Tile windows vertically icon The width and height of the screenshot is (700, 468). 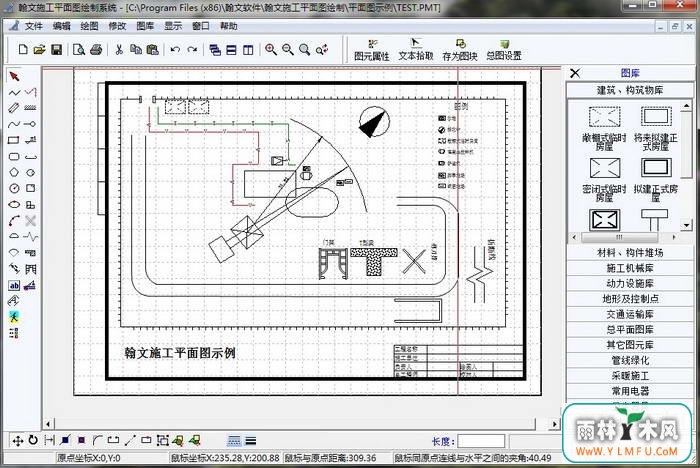click(x=248, y=50)
